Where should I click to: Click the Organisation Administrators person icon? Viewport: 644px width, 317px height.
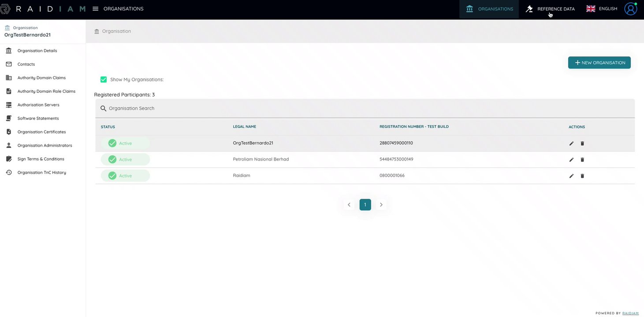coord(9,145)
